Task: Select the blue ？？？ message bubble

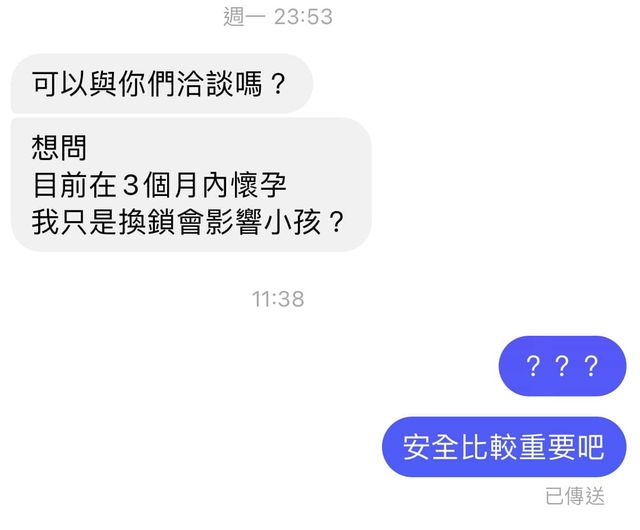Action: tap(562, 366)
